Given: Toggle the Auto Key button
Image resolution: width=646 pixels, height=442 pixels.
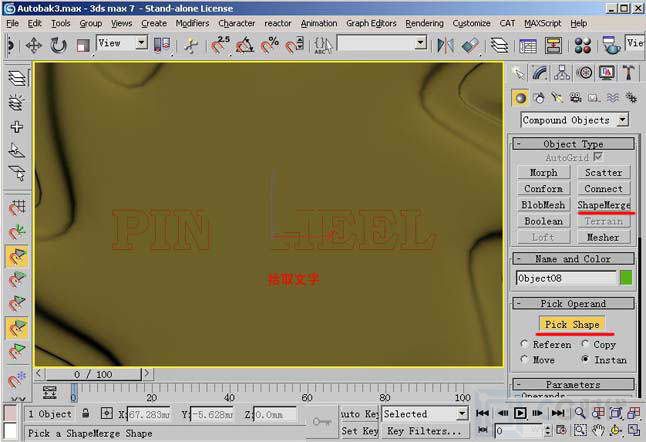Looking at the screenshot, I should point(359,414).
